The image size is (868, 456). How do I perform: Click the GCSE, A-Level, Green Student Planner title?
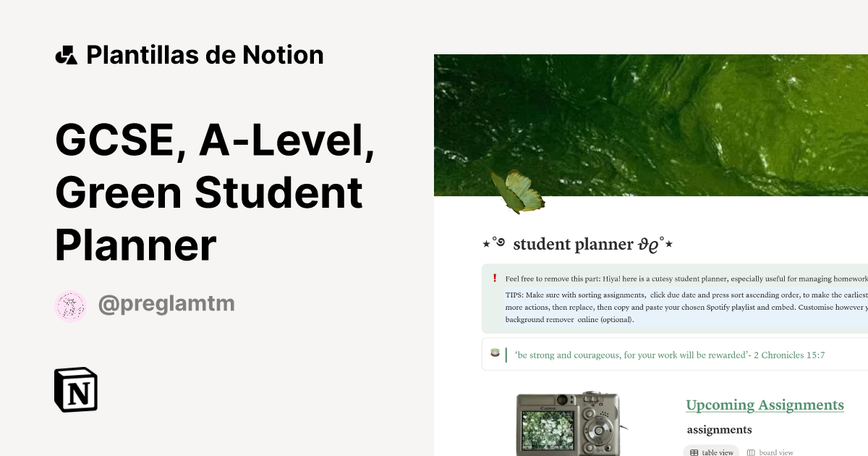click(x=215, y=191)
